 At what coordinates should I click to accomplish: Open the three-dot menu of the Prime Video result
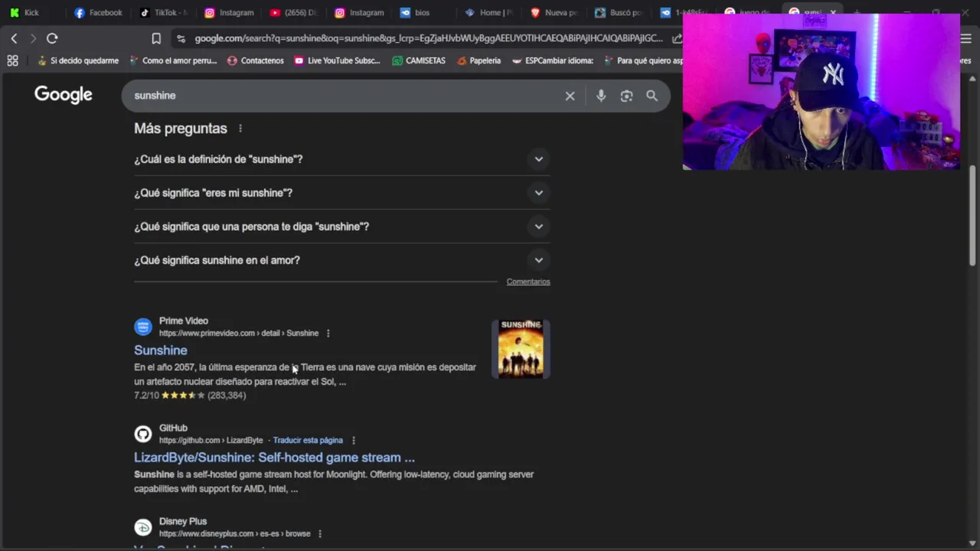[328, 333]
